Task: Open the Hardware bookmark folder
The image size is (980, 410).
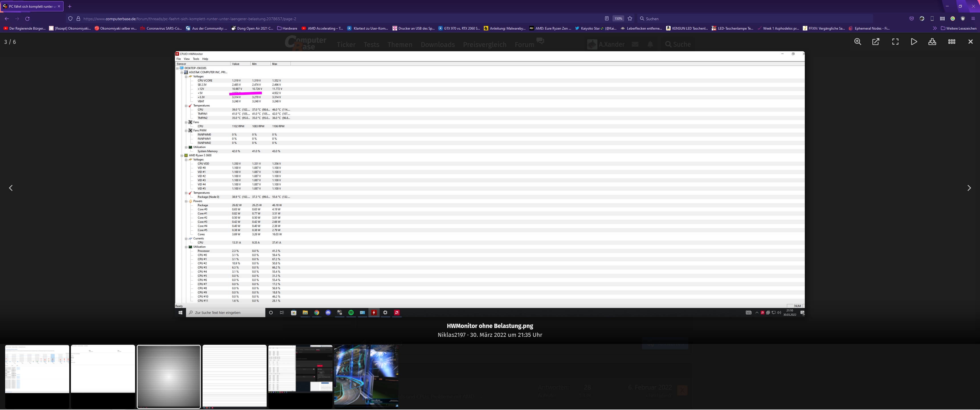Action: 287,28
